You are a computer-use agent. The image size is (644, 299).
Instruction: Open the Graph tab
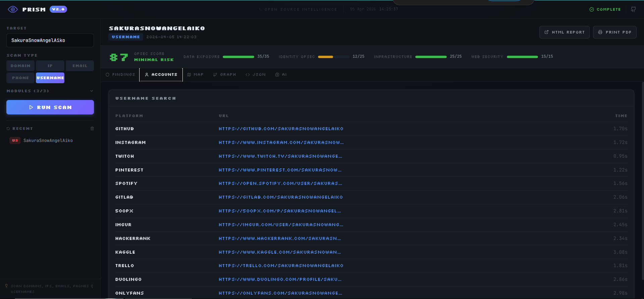[225, 74]
